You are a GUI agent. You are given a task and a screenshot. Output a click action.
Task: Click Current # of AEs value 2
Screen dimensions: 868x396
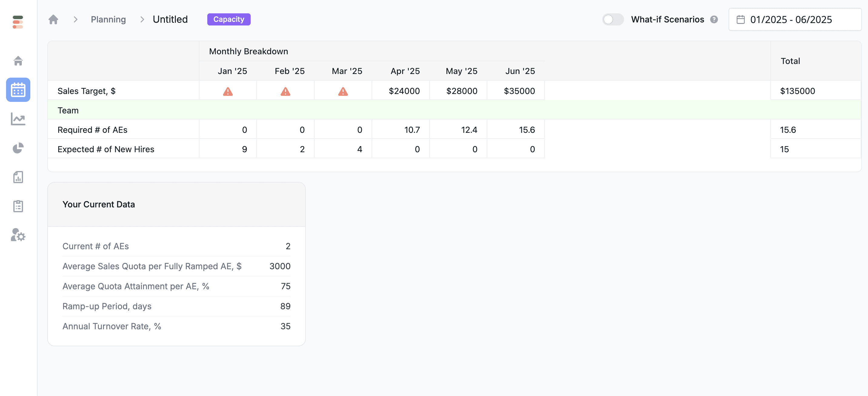[288, 246]
